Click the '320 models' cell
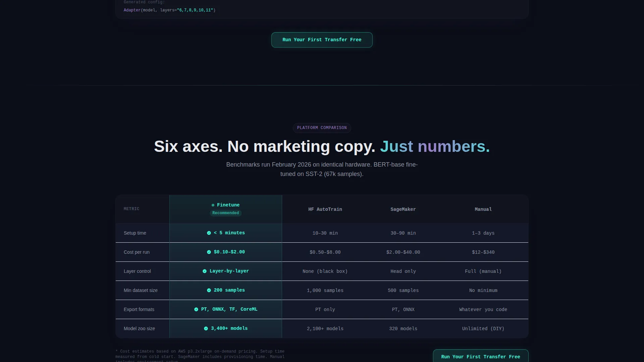644x362 pixels. 403,329
